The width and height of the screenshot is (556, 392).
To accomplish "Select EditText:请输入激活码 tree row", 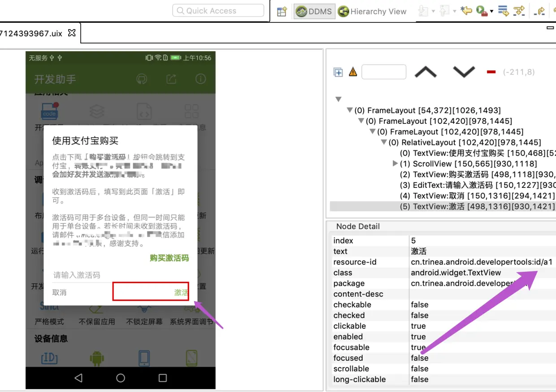I will pyautogui.click(x=478, y=185).
